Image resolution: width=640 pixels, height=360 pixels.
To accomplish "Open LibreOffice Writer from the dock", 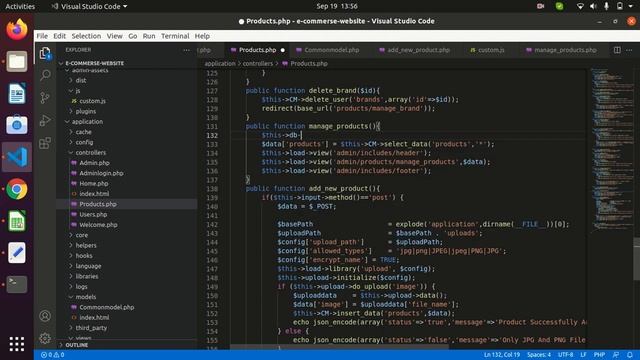I will (17, 93).
